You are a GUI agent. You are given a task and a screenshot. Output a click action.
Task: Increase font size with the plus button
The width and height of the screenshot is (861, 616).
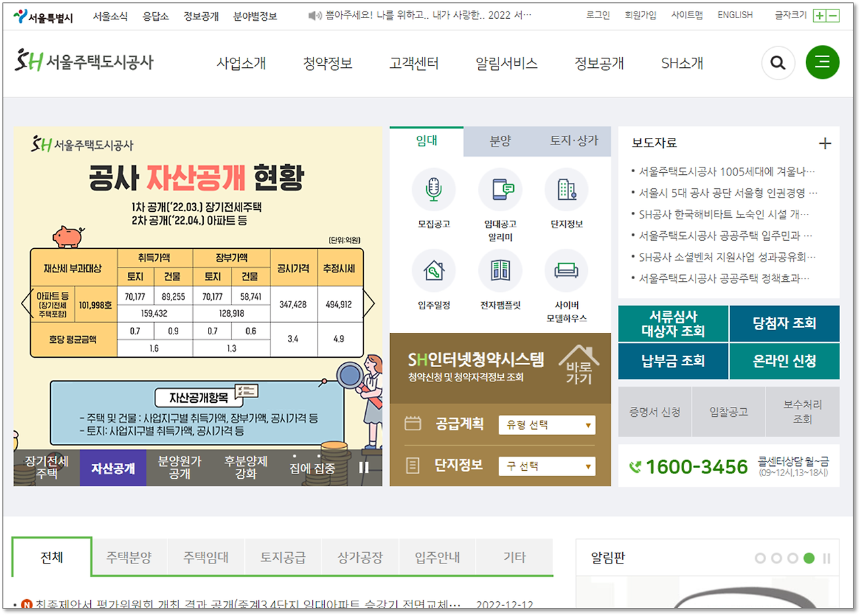[819, 15]
